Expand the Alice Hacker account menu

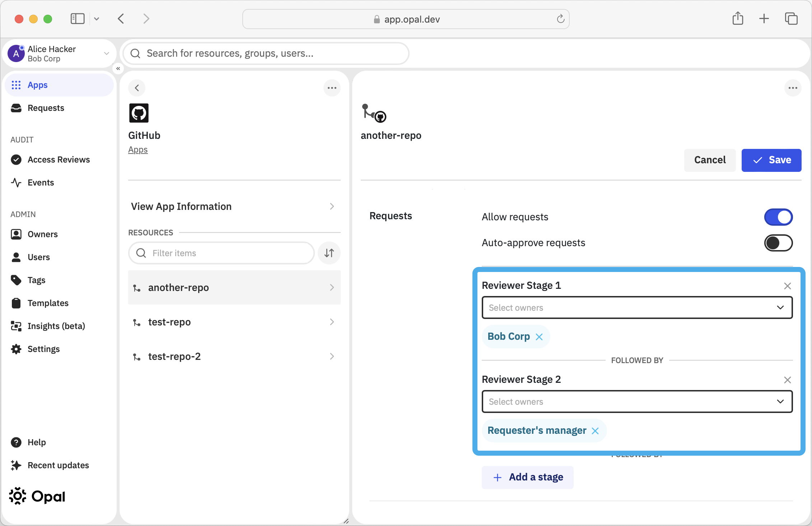coord(107,53)
